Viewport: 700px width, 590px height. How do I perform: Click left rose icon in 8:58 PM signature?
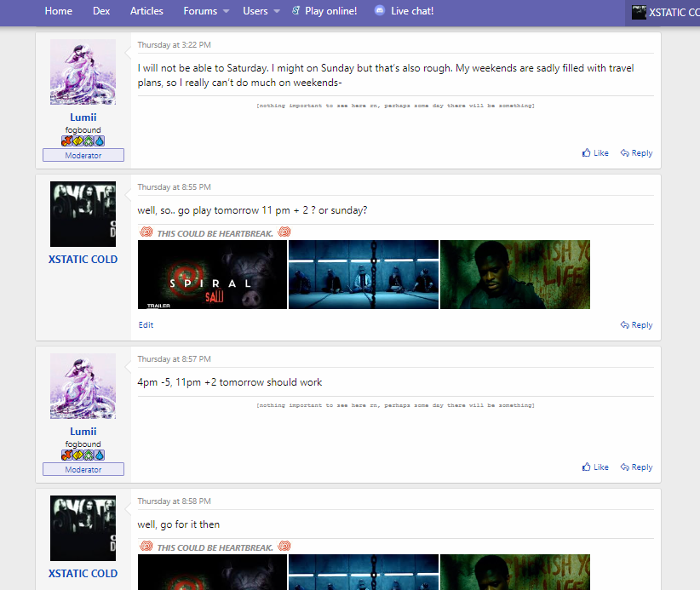point(146,547)
